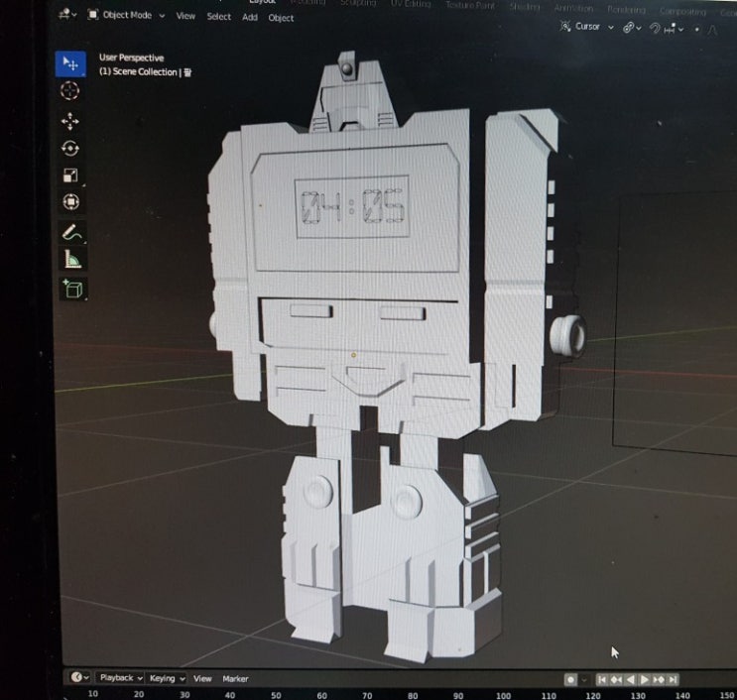
Task: Switch to the Texture Paint workspace tab
Action: [x=470, y=5]
